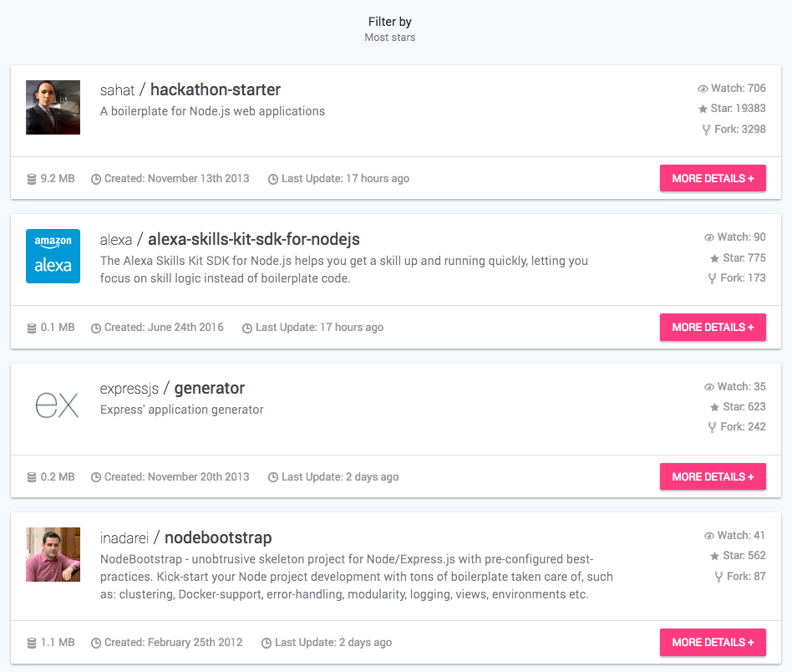Click the '1.1 MB' size text
The width and height of the screenshot is (792, 672).
coord(58,642)
